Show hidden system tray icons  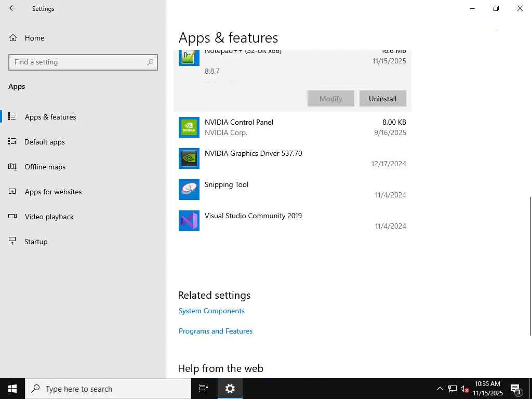click(440, 389)
